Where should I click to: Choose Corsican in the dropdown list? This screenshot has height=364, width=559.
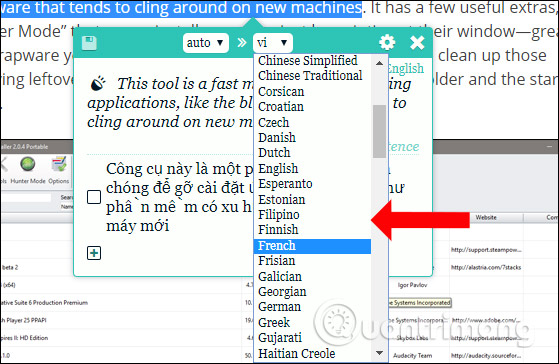[x=312, y=91]
